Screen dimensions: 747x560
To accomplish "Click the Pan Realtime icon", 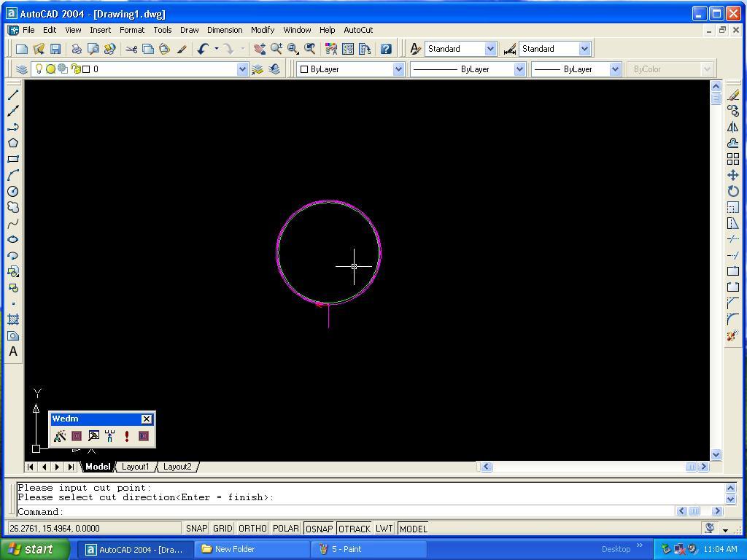I will [x=260, y=49].
